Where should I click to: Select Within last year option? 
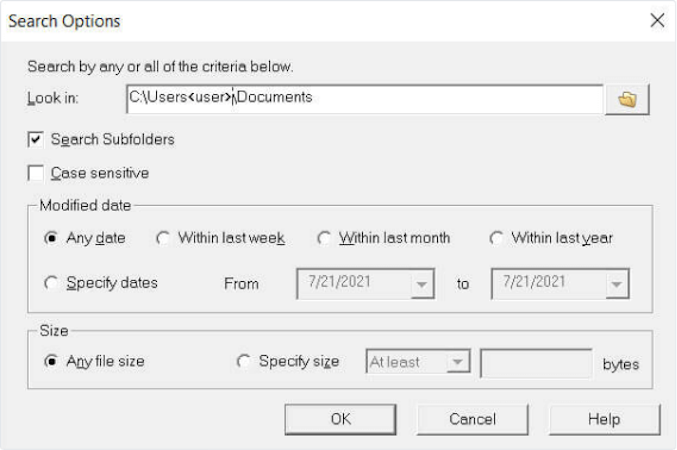pos(496,238)
